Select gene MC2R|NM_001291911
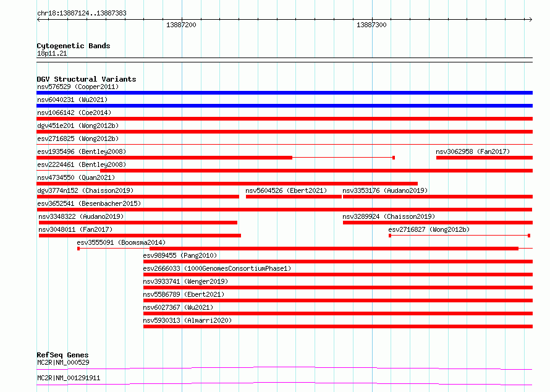Viewport: 550px width, 392px height. click(69, 378)
